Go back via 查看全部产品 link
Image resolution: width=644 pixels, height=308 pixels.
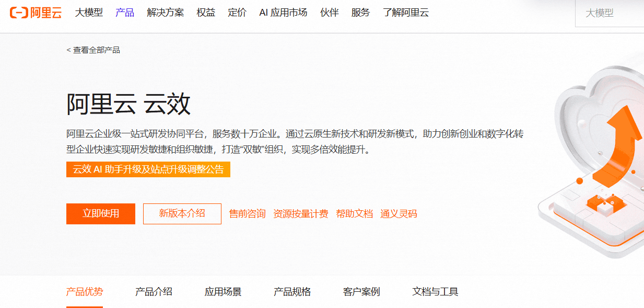[x=93, y=50]
